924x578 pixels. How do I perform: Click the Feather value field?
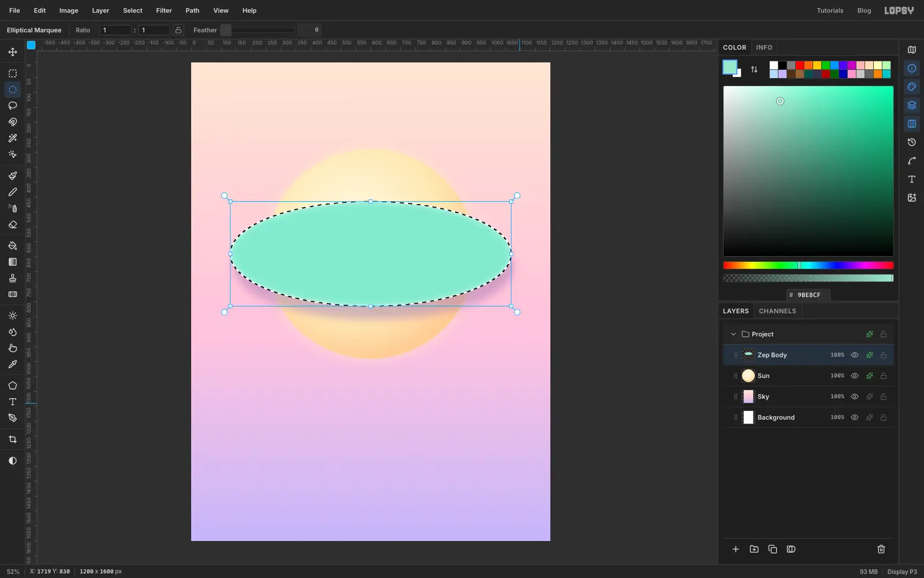coord(310,30)
